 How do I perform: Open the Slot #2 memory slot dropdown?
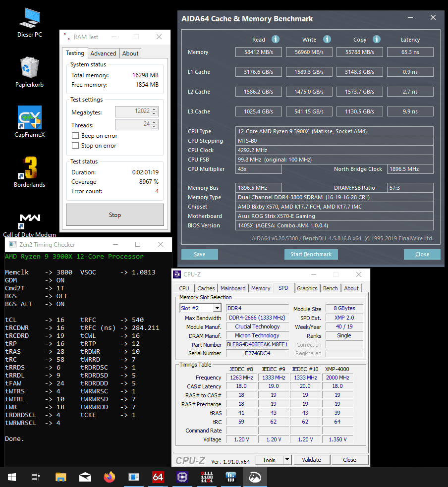point(217,308)
